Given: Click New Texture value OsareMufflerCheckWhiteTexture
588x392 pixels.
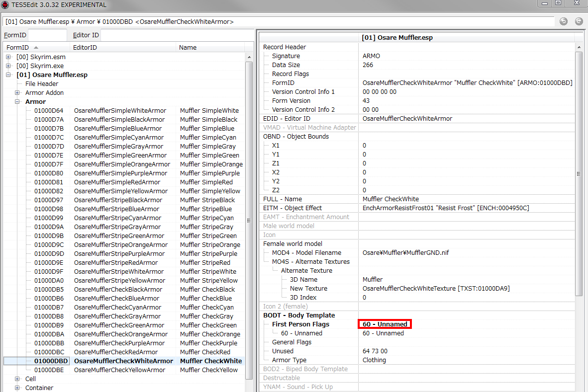Looking at the screenshot, I should pyautogui.click(x=436, y=289).
